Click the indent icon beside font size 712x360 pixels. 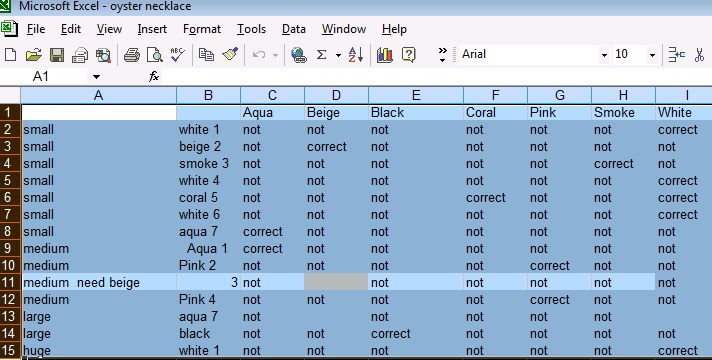pyautogui.click(x=677, y=55)
